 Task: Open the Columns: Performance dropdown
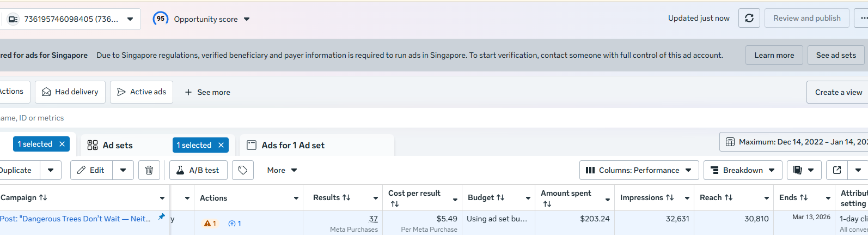tap(639, 170)
